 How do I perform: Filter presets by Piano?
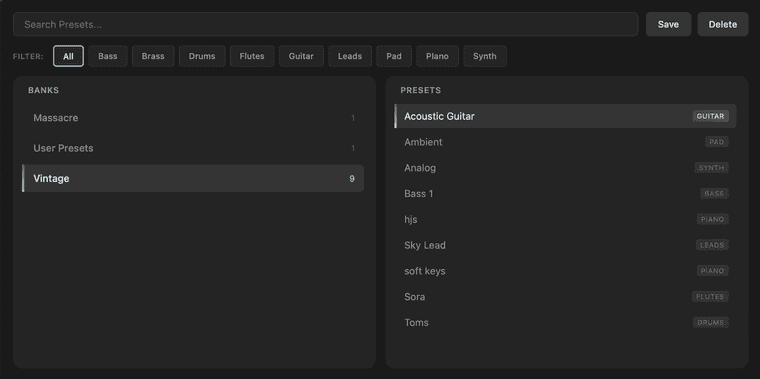click(437, 56)
